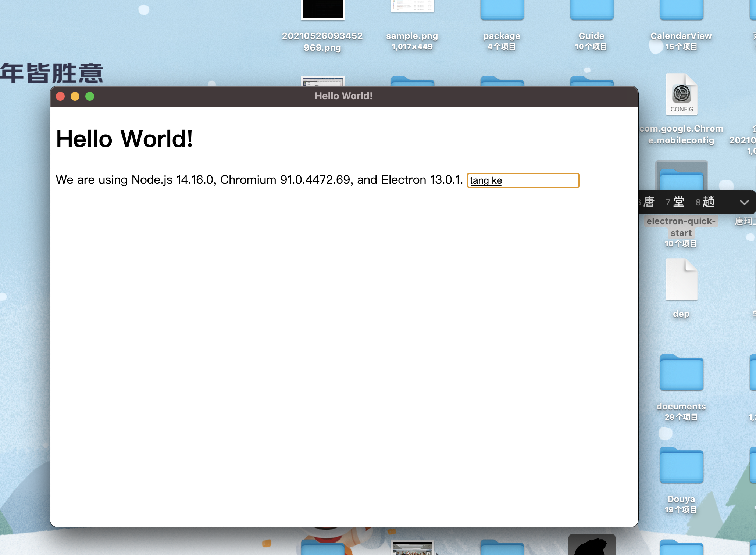The width and height of the screenshot is (756, 555).
Task: Open the Guide folder
Action: (x=592, y=10)
